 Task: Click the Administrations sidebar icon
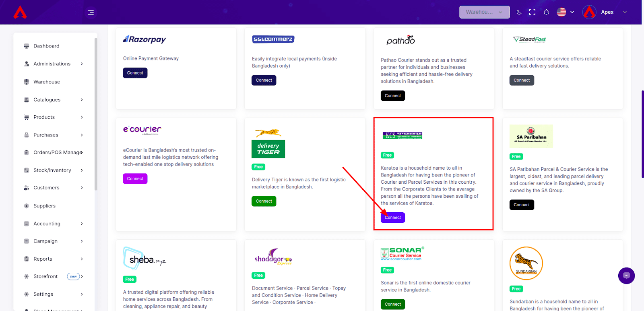point(27,64)
